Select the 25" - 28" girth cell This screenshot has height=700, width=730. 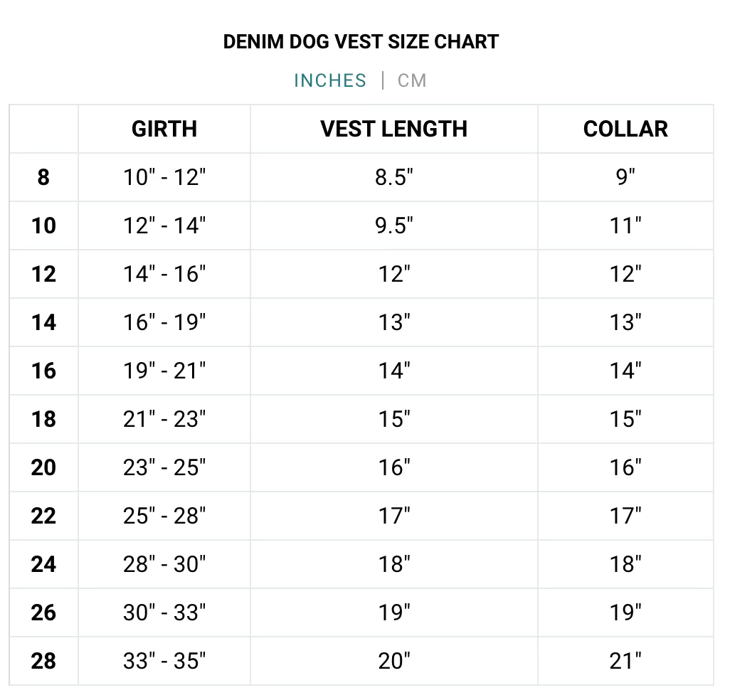click(164, 516)
